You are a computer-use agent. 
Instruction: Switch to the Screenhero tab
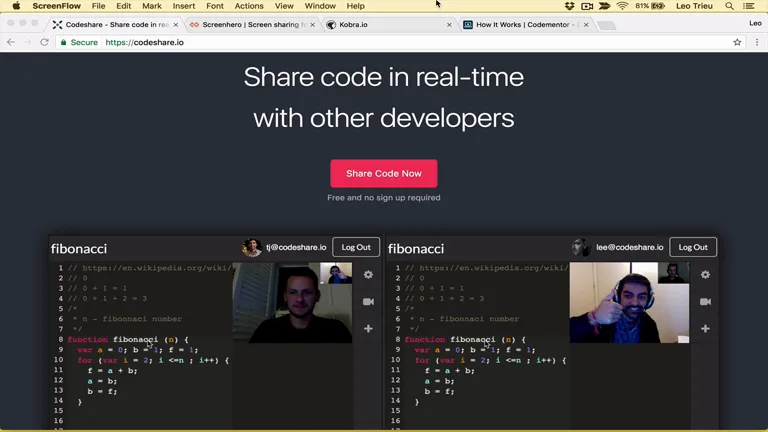click(x=253, y=24)
